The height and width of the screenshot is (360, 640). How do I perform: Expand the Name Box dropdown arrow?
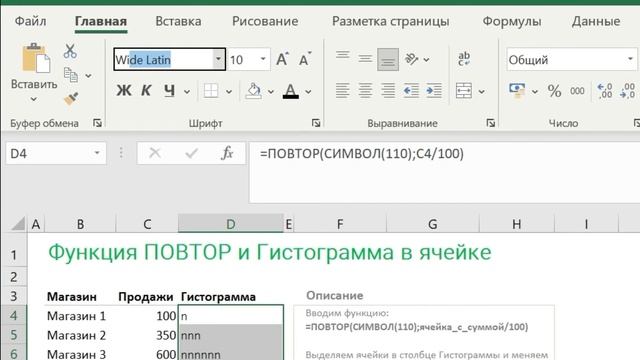click(97, 153)
